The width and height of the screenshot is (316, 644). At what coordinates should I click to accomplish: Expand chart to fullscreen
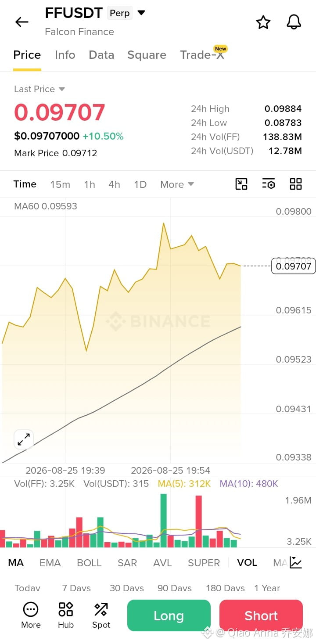[x=24, y=439]
